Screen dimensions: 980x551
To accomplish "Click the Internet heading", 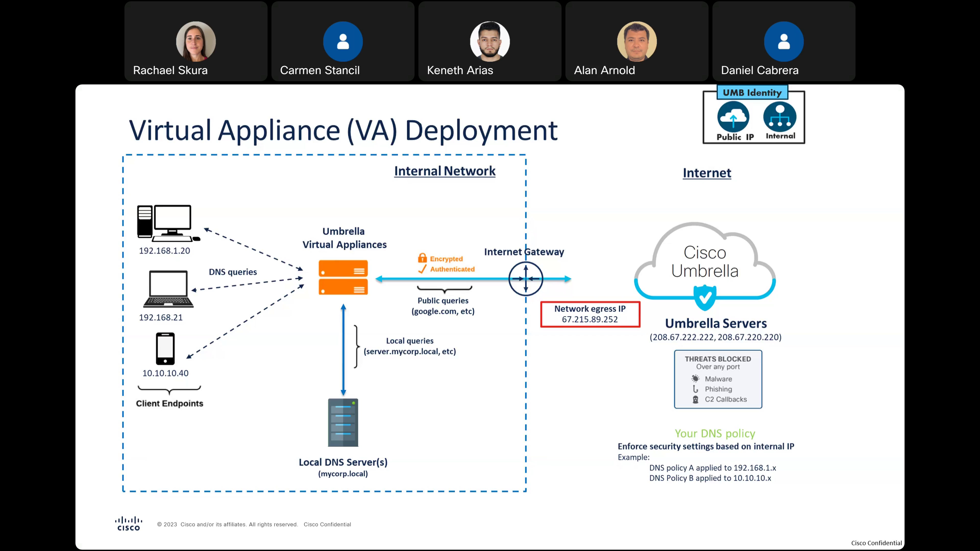I will pos(707,173).
